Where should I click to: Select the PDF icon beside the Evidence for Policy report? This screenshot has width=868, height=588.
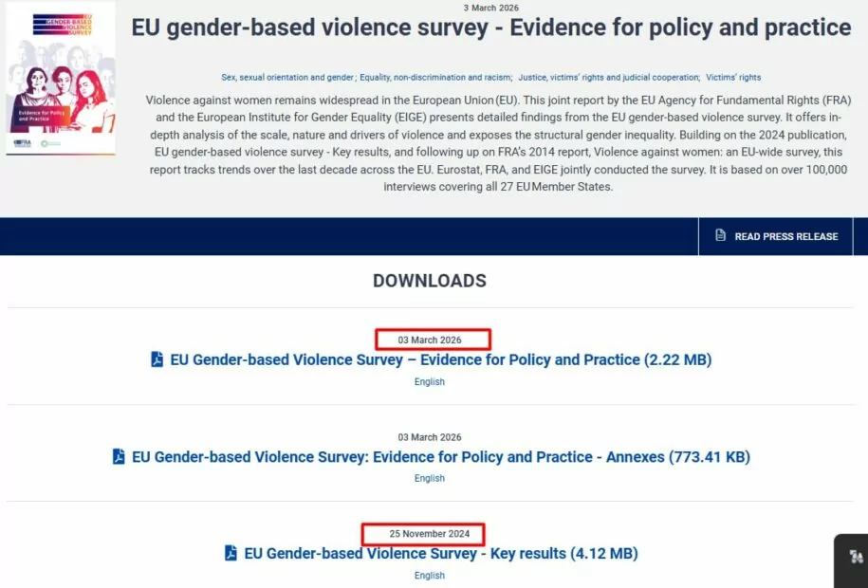155,359
